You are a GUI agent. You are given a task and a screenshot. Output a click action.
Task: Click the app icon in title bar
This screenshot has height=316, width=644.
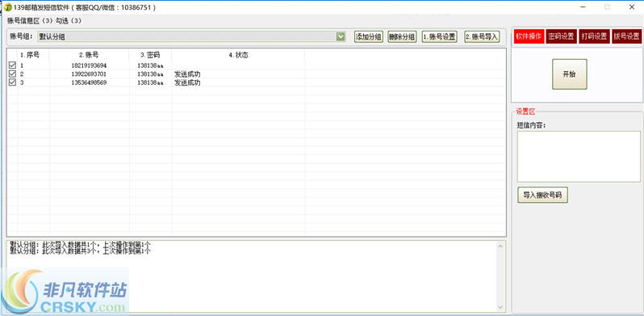click(8, 7)
